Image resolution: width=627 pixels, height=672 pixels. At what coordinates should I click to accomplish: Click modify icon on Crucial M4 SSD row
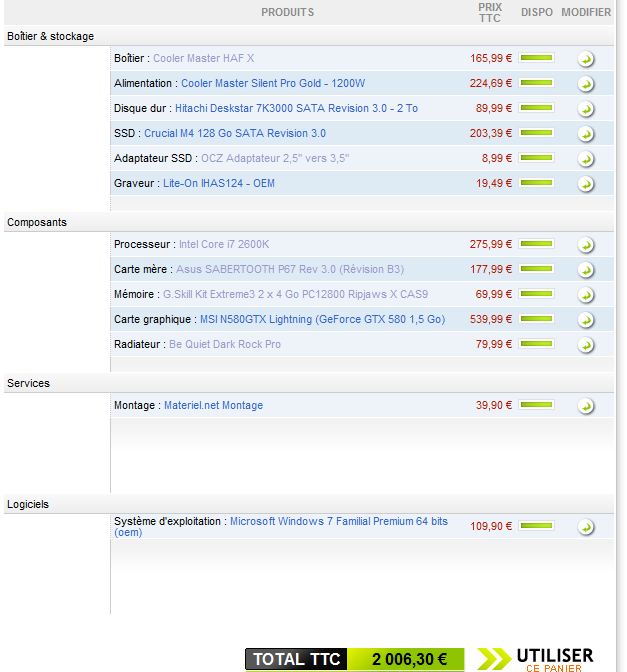(586, 134)
